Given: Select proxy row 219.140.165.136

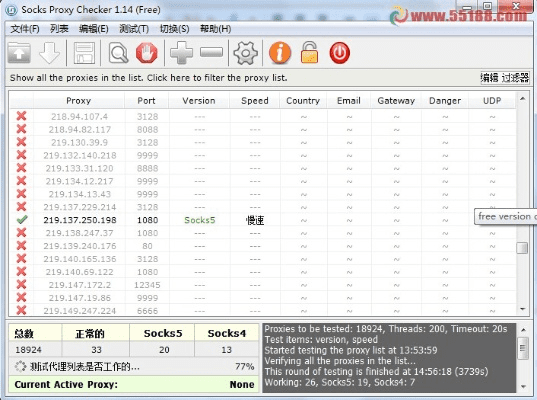Looking at the screenshot, I should (x=262, y=259).
